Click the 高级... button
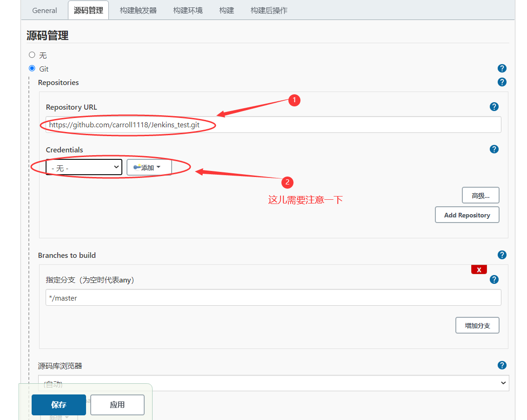The height and width of the screenshot is (420, 527). tap(480, 196)
